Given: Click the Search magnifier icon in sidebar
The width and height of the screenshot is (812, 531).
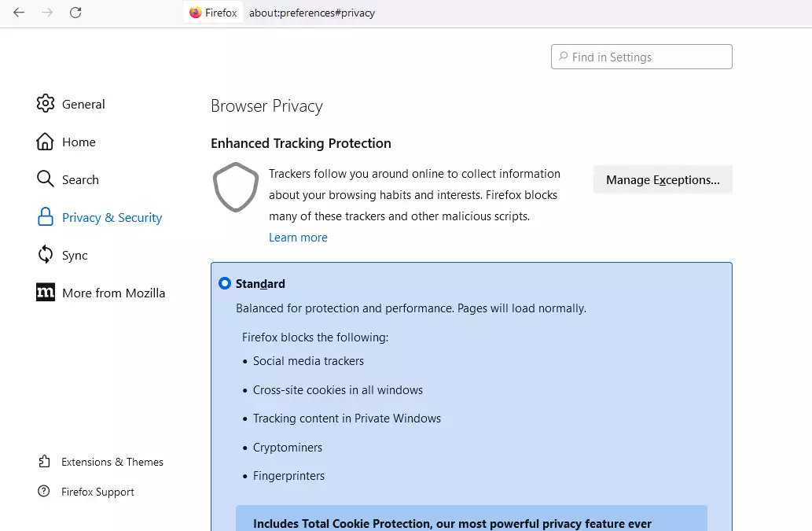Looking at the screenshot, I should [x=45, y=179].
